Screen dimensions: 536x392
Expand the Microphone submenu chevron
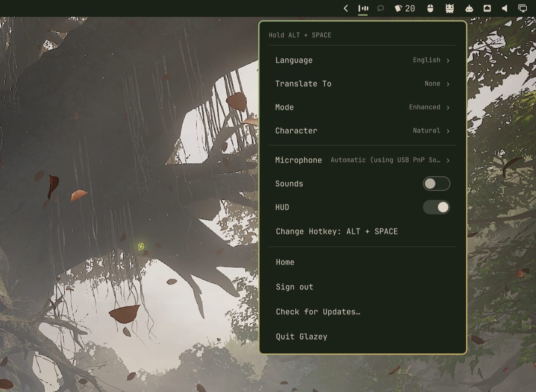pyautogui.click(x=448, y=160)
